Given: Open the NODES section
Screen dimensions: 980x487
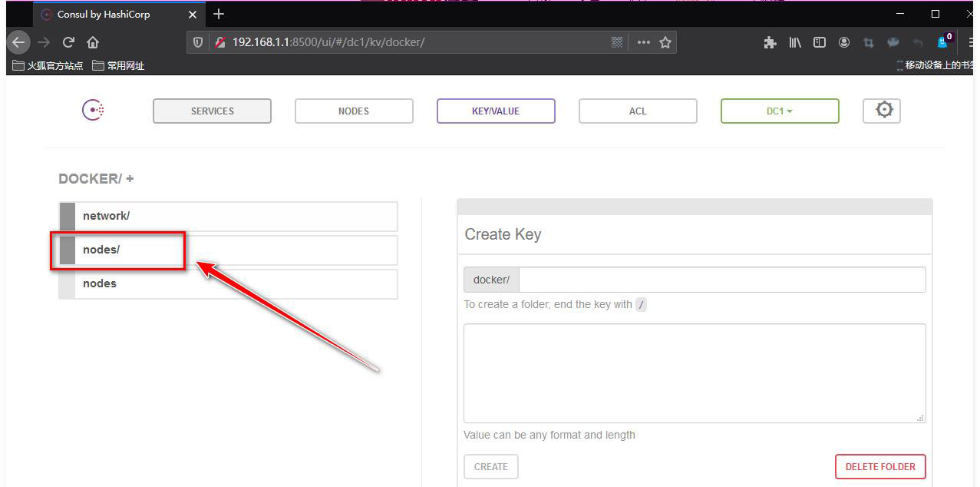Looking at the screenshot, I should pyautogui.click(x=354, y=111).
